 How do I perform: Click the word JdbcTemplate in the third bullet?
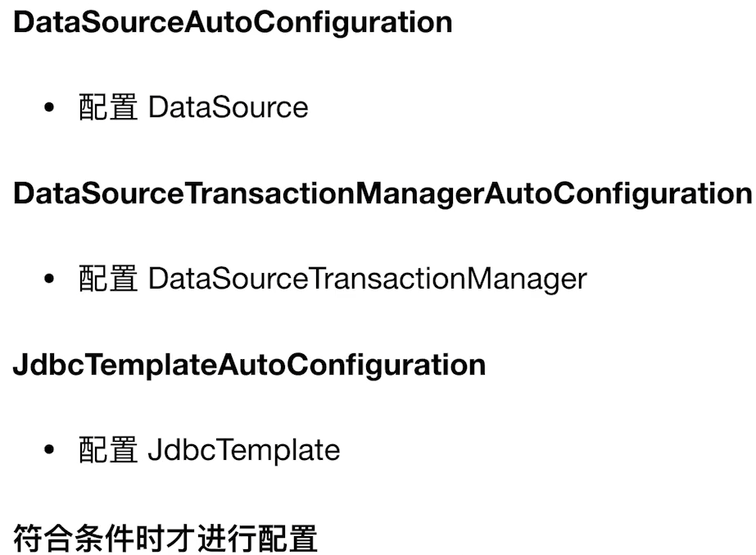(x=244, y=450)
